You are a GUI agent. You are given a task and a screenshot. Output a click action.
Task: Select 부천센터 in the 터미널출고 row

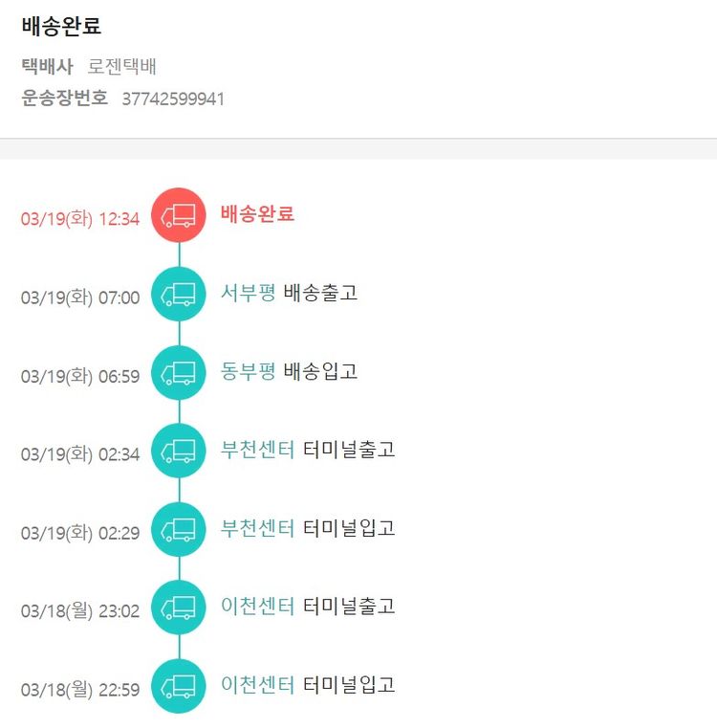[x=257, y=450]
